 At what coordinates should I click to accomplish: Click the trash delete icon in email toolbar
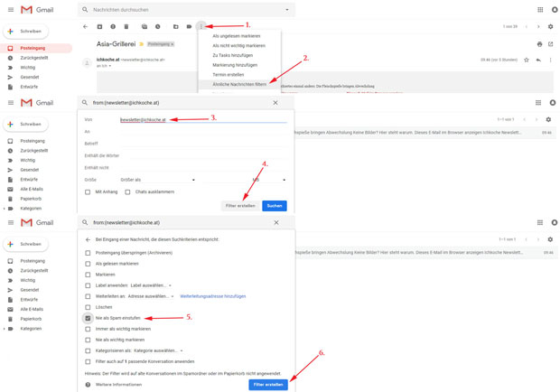(x=126, y=27)
